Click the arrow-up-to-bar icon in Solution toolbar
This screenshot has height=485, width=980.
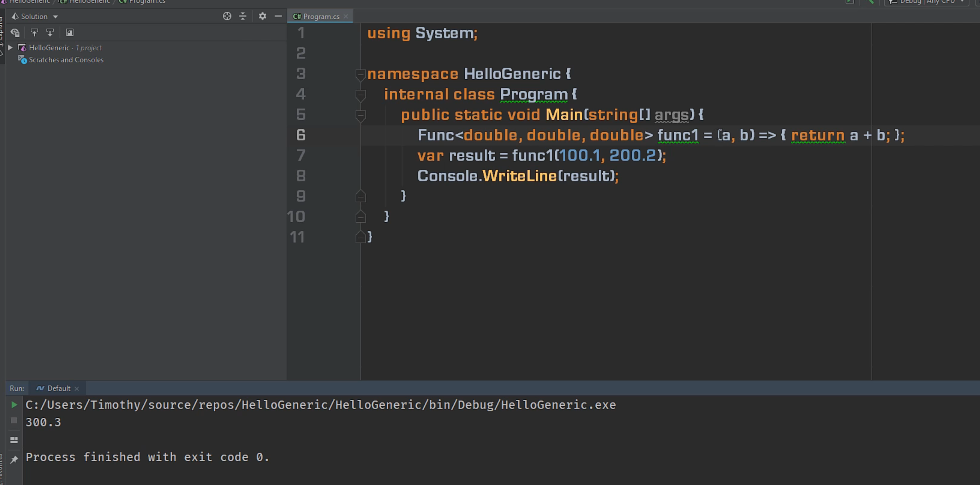pyautogui.click(x=34, y=32)
